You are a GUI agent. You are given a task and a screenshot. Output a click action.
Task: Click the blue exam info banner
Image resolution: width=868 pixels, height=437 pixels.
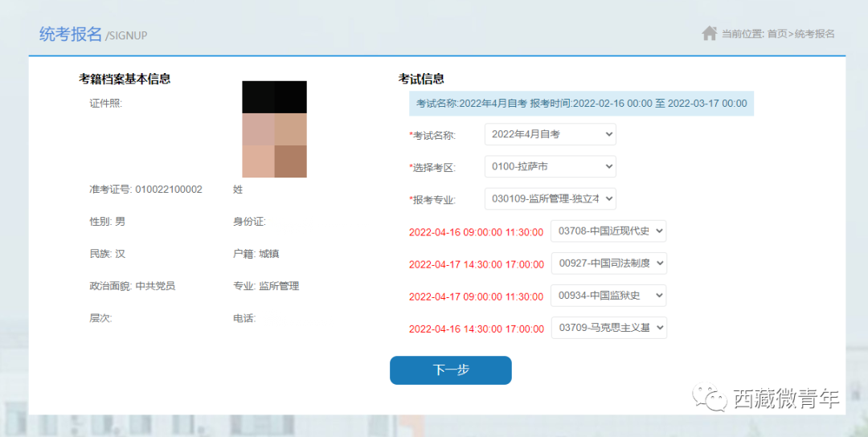tap(581, 104)
